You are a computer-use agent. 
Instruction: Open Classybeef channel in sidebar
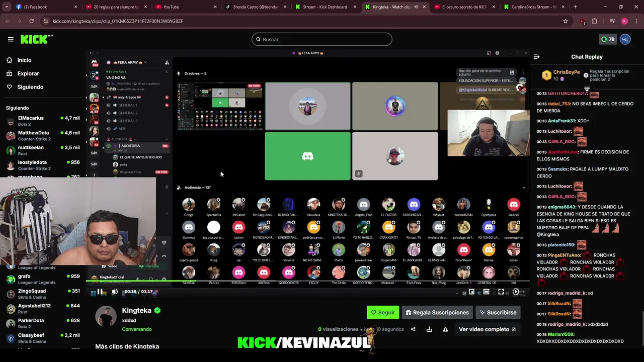pos(43,338)
